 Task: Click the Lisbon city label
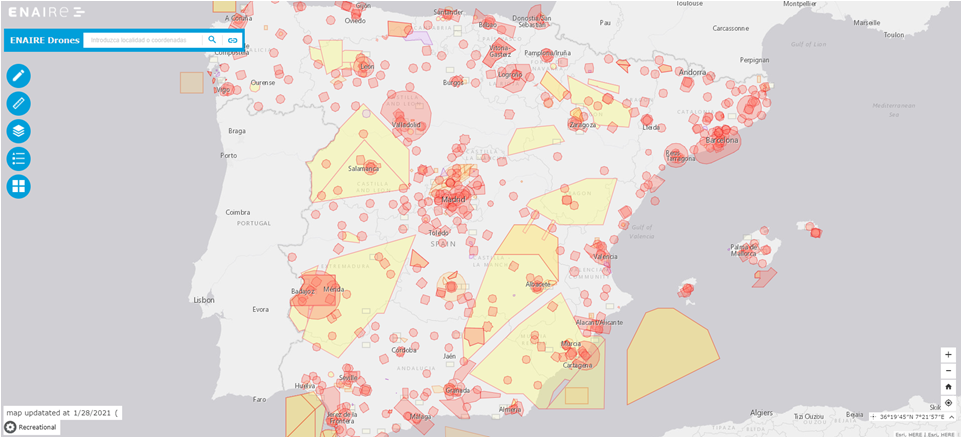(204, 300)
